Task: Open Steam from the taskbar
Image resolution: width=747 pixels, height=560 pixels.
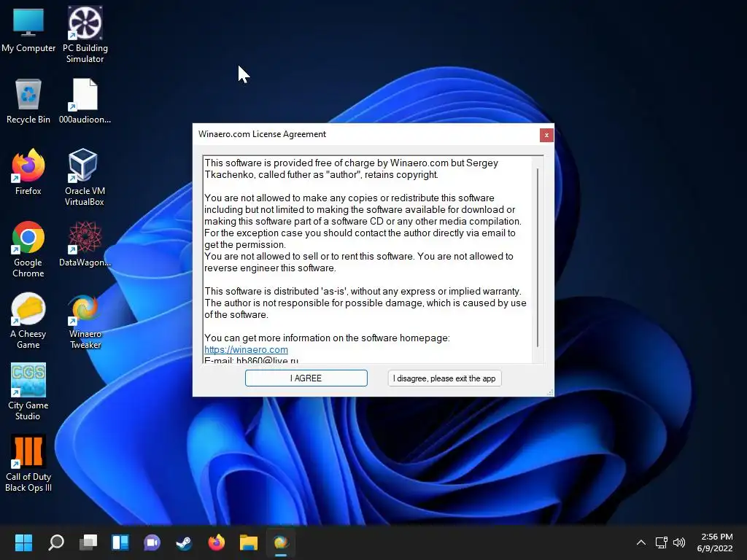Action: click(184, 542)
